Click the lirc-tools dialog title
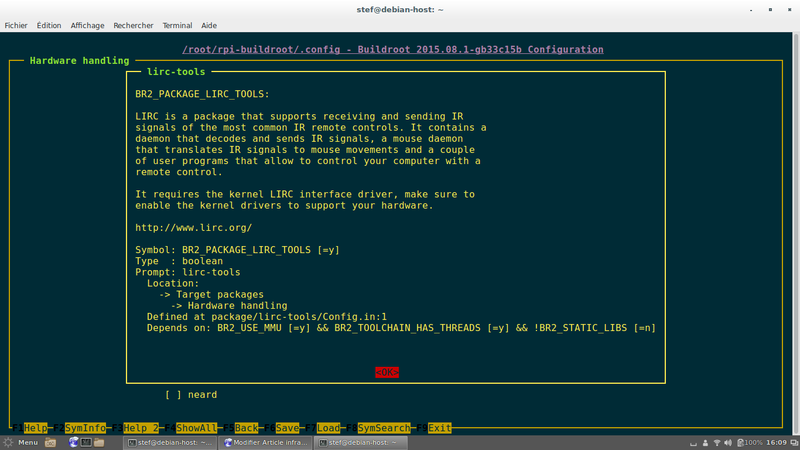800x450 pixels. tap(176, 72)
